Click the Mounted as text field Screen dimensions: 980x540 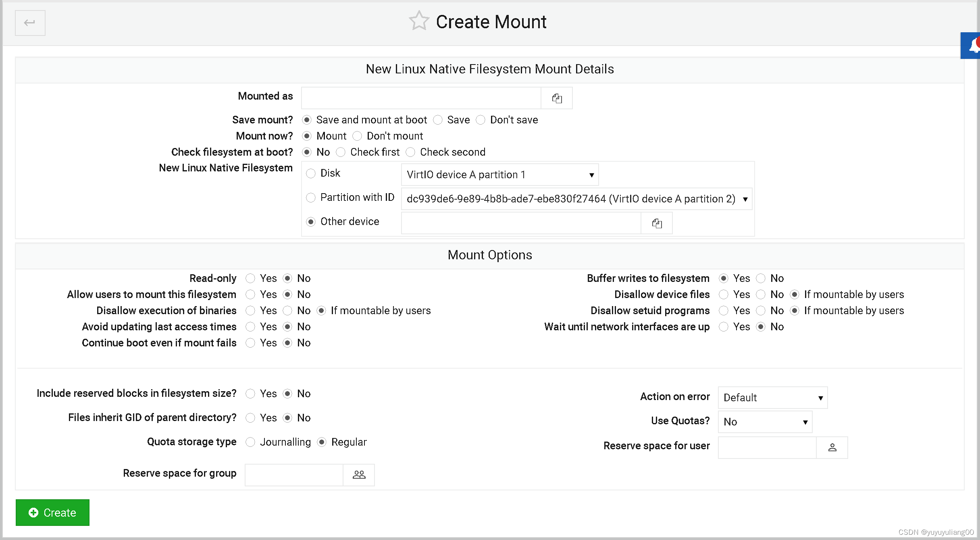[x=421, y=98]
